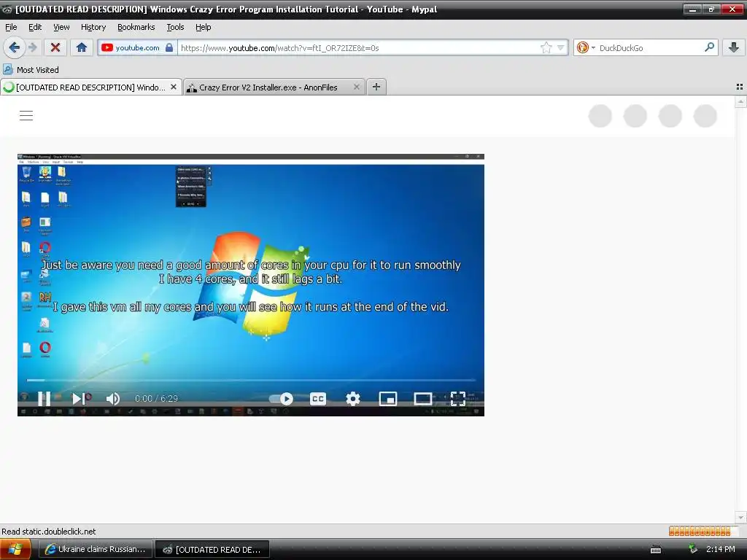This screenshot has width=747, height=560.
Task: Open the Windows Start button
Action: click(x=15, y=549)
